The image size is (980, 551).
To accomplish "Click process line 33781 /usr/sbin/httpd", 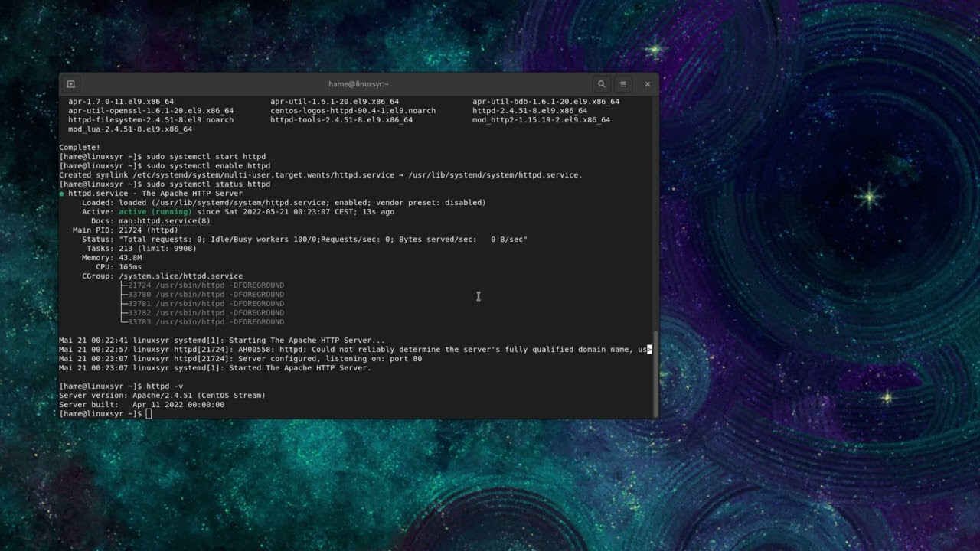I will click(202, 304).
